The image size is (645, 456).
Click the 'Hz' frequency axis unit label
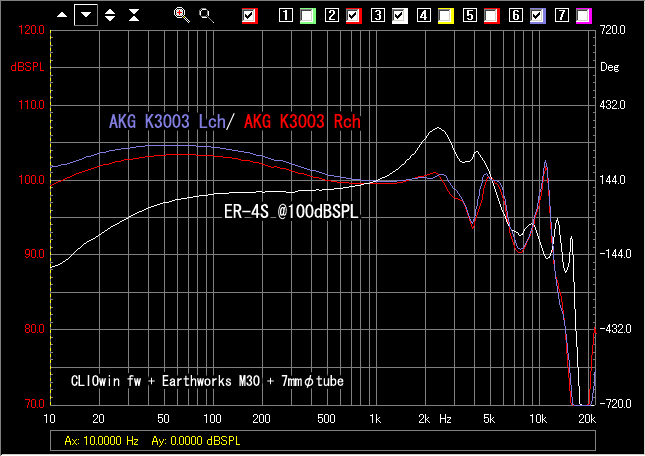[445, 419]
